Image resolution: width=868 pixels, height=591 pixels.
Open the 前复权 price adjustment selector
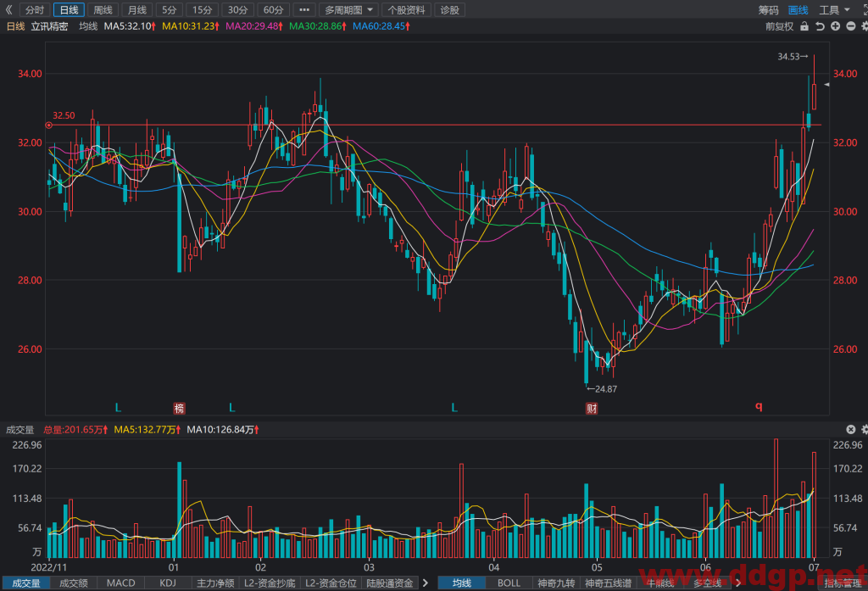click(x=780, y=26)
